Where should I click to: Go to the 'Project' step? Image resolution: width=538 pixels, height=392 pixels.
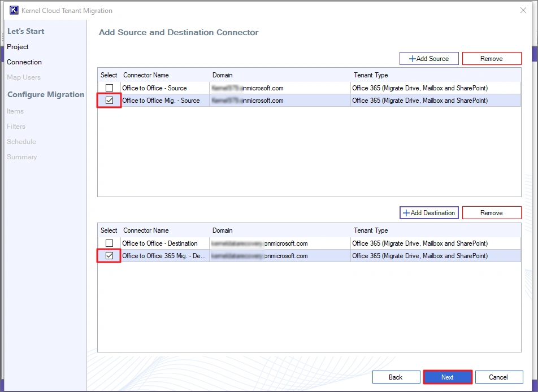18,47
